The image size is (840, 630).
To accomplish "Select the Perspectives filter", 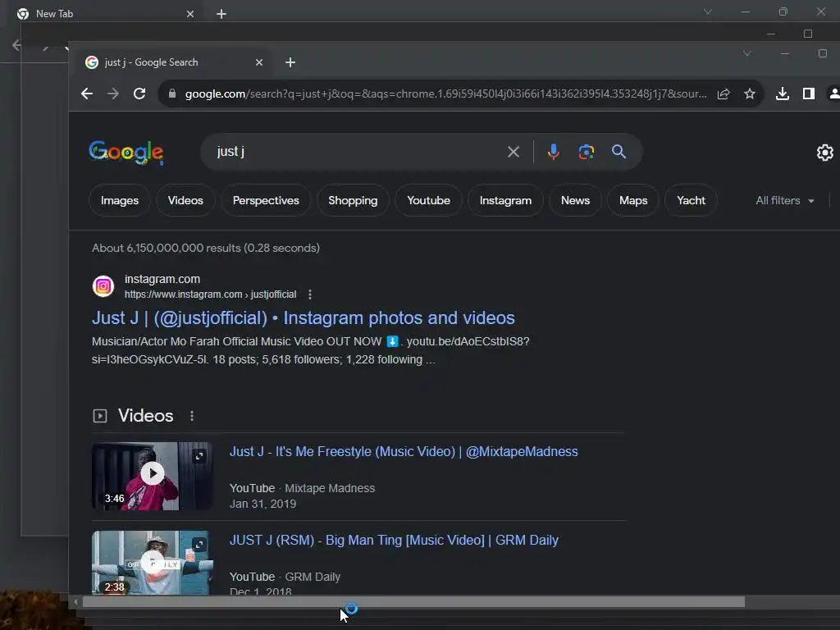I will (x=266, y=200).
